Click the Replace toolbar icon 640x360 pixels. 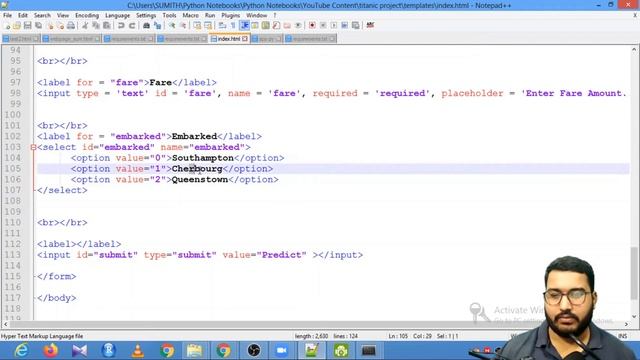click(157, 26)
